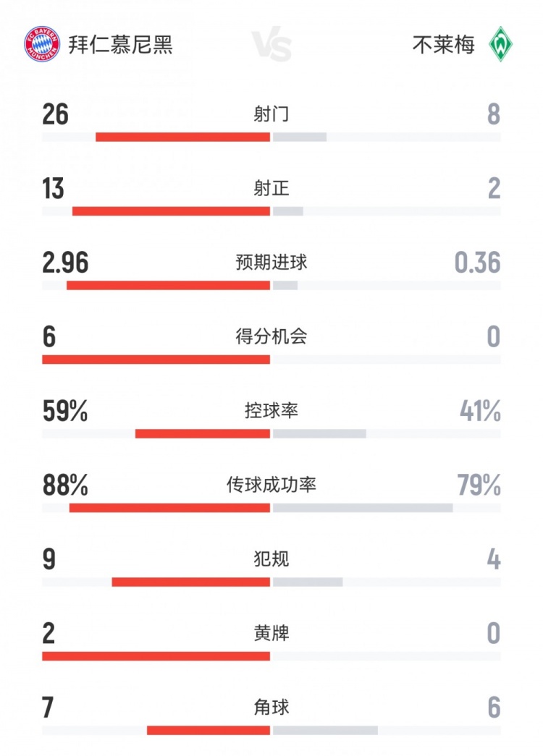
Task: Select the 犯规 fouls label
Action: (x=271, y=559)
